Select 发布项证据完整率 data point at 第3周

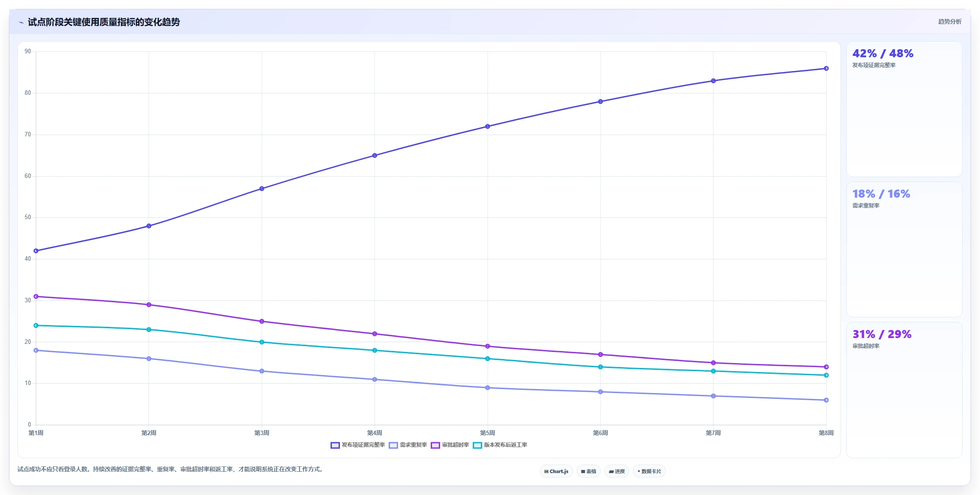pos(262,189)
